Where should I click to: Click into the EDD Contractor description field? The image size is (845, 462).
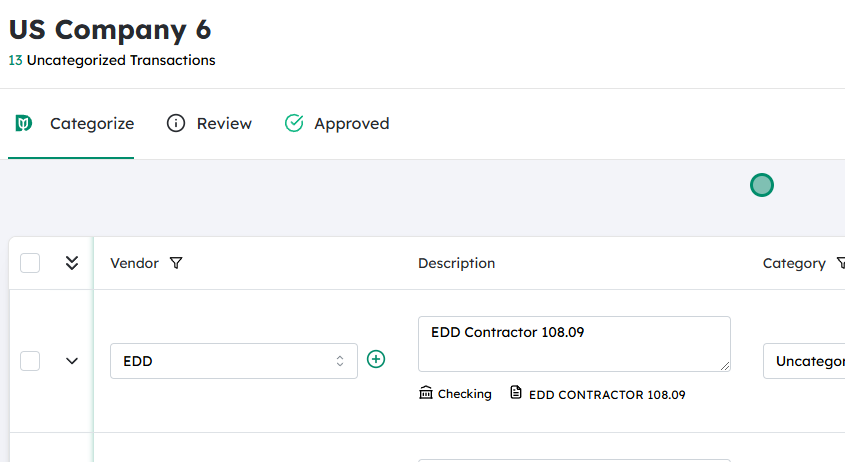tap(573, 344)
